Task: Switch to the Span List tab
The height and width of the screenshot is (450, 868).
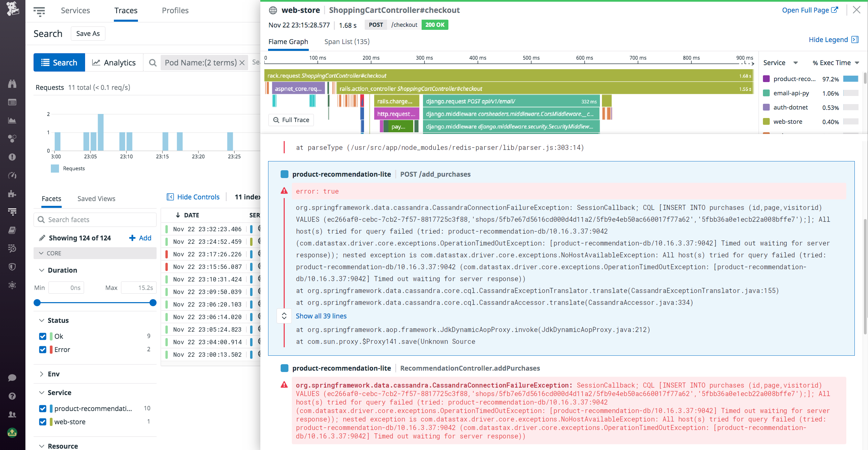Action: [x=346, y=41]
